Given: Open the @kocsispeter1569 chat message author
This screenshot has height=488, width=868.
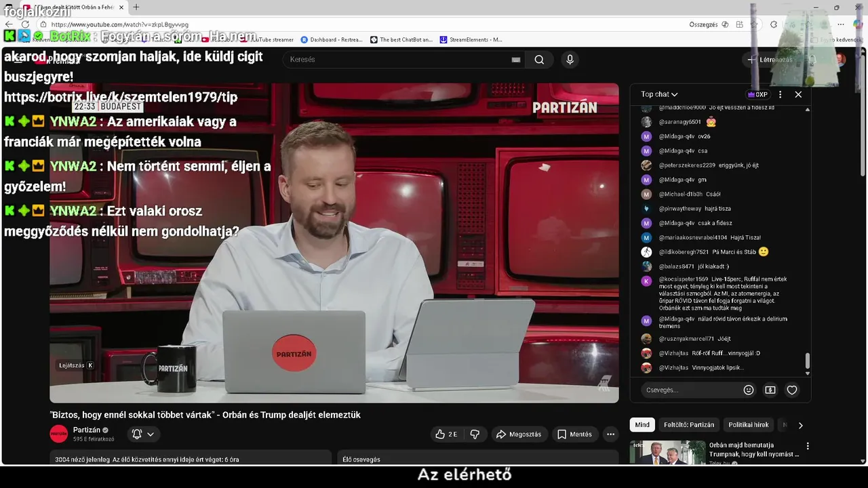Looking at the screenshot, I should click(x=684, y=279).
